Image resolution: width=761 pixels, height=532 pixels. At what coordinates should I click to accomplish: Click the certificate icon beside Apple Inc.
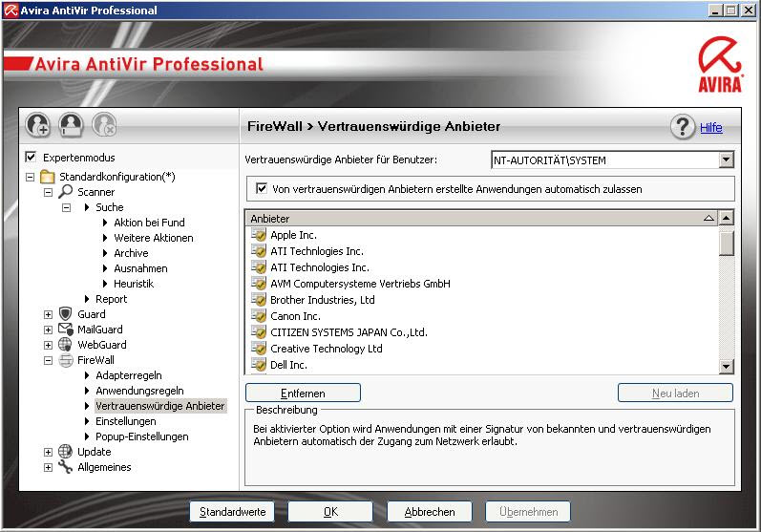(x=259, y=234)
